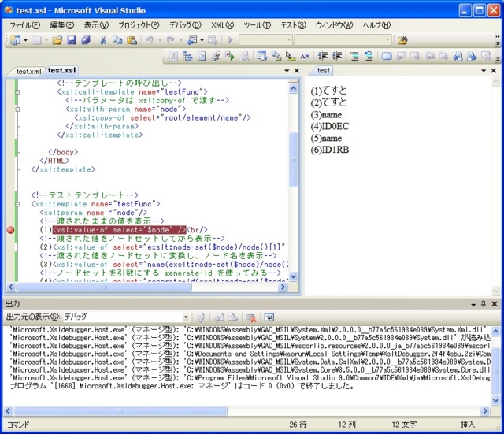The height and width of the screenshot is (434, 504).
Task: Click the Display Parameter Info icon
Action: click(x=276, y=56)
